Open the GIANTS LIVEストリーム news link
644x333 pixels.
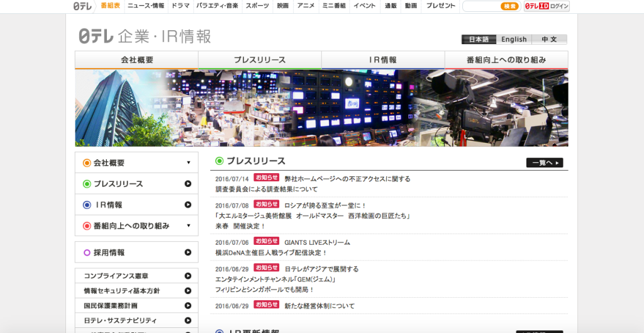point(317,242)
